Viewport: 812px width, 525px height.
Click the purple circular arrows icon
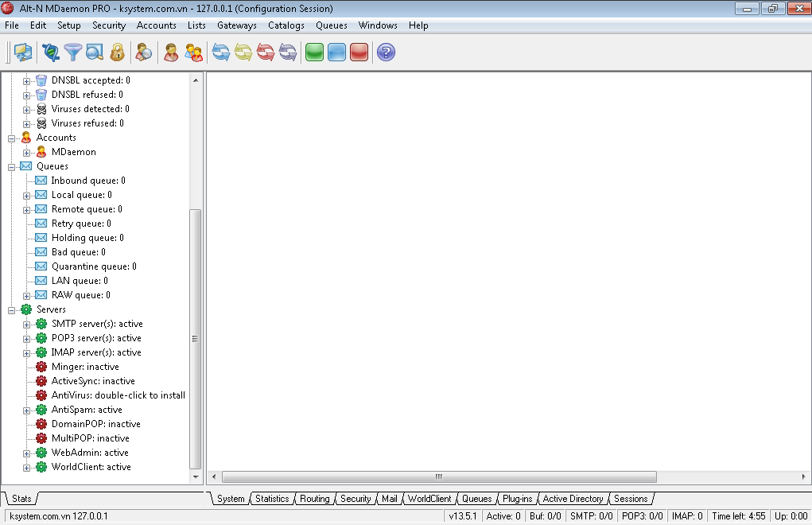[x=288, y=52]
